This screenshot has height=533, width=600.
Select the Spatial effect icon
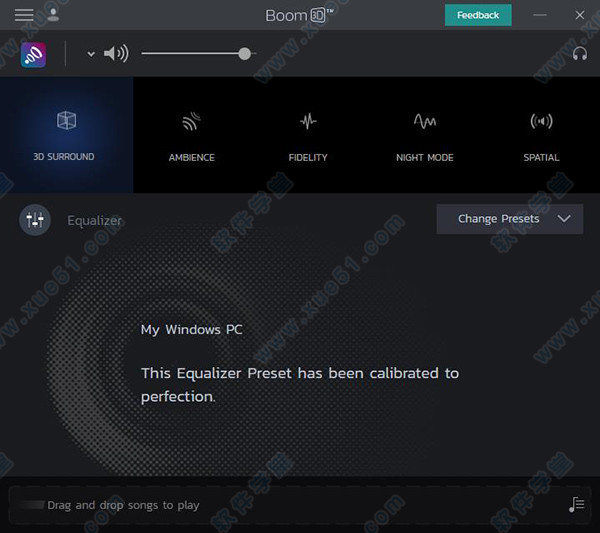[541, 122]
